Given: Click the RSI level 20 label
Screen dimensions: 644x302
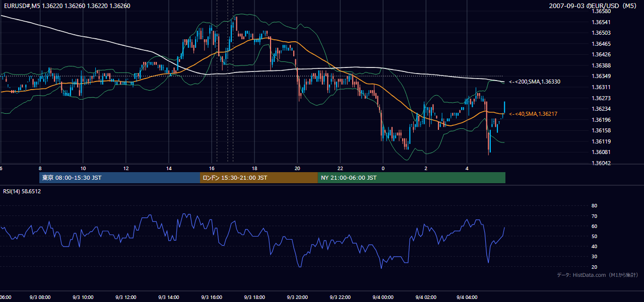Looking at the screenshot, I should click(594, 267).
